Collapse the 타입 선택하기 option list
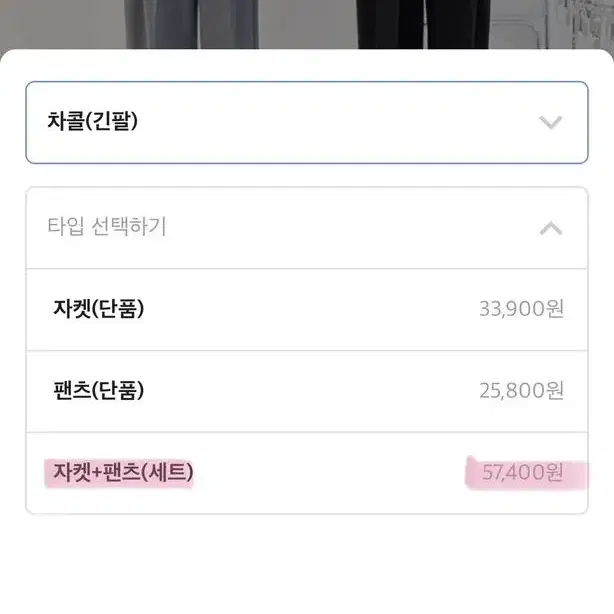 tap(307, 228)
